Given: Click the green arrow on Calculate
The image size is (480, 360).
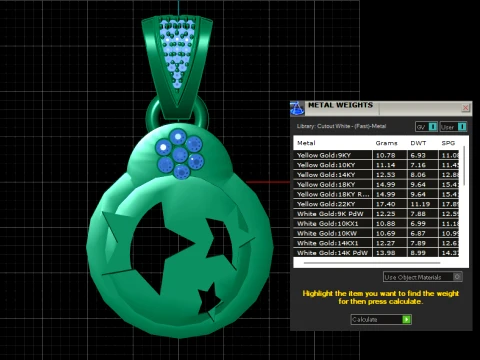Looking at the screenshot, I should pos(406,319).
